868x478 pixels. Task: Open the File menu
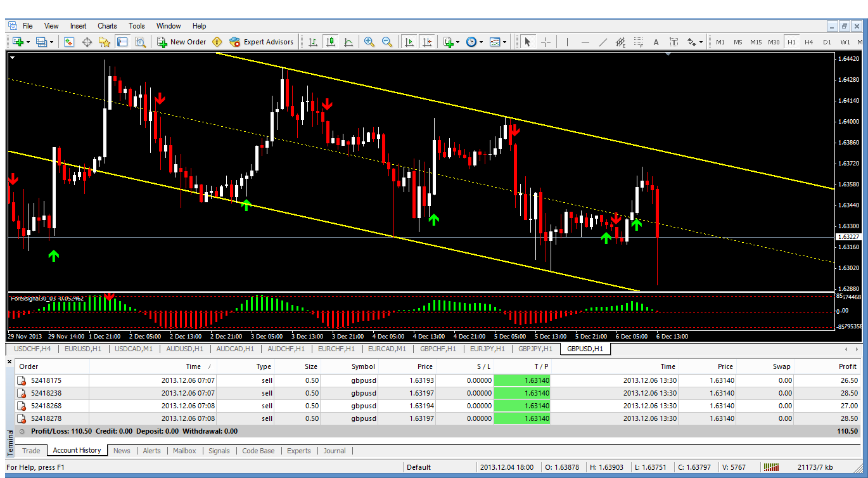(27, 26)
